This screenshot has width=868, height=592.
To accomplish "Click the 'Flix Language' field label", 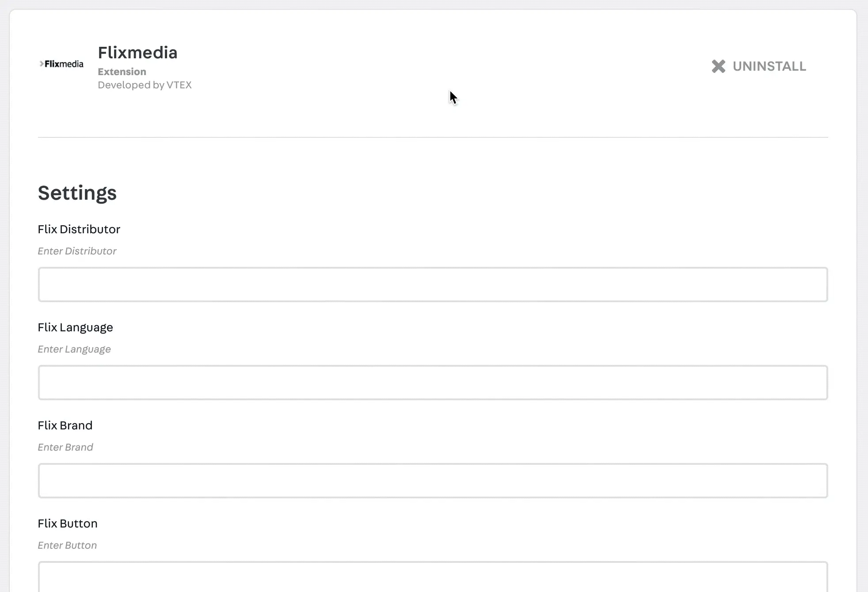I will 75,327.
